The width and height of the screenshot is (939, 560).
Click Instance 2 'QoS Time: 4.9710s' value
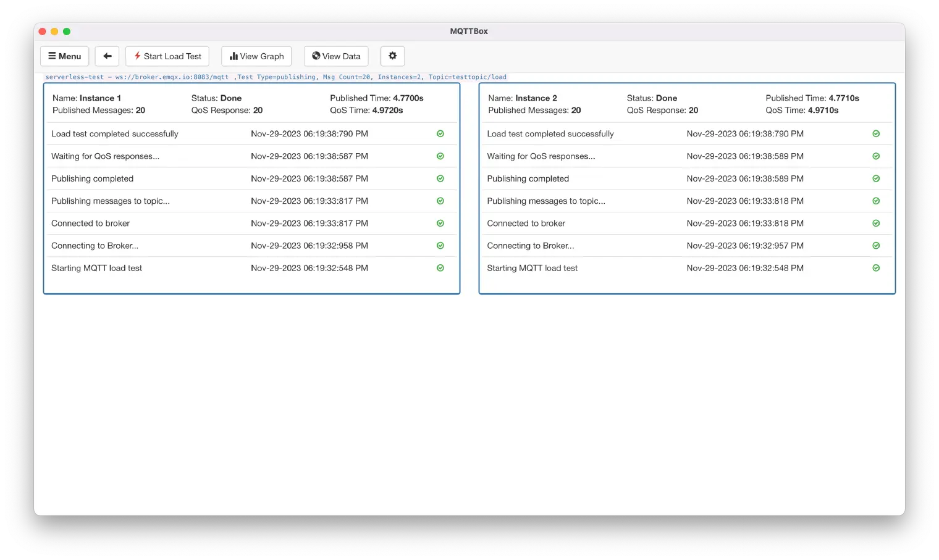(802, 111)
